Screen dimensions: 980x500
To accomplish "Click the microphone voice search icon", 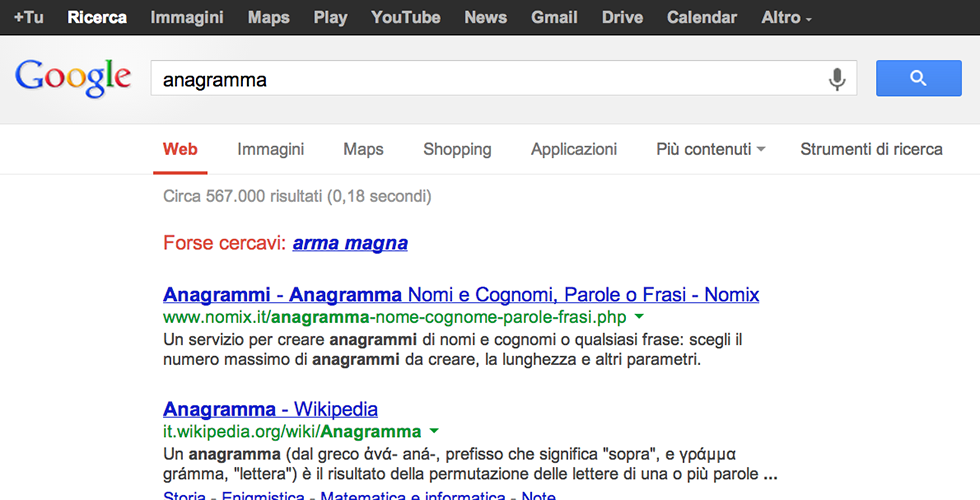I will pos(837,79).
